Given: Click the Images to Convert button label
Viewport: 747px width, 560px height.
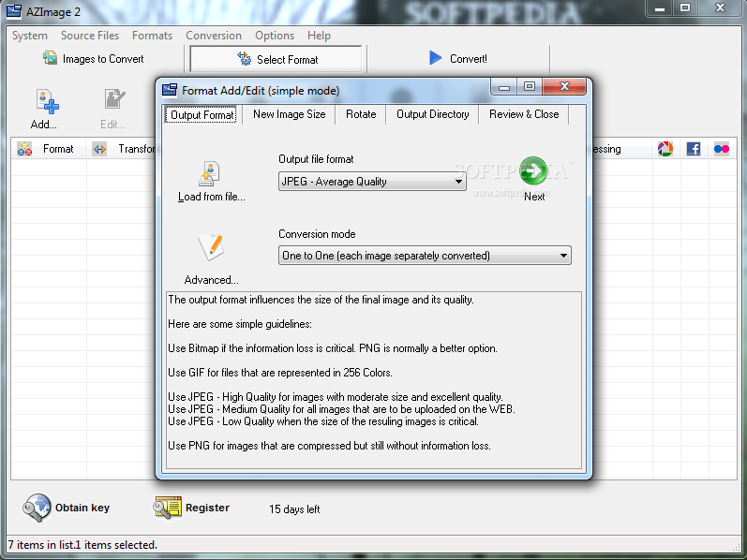Looking at the screenshot, I should (103, 59).
